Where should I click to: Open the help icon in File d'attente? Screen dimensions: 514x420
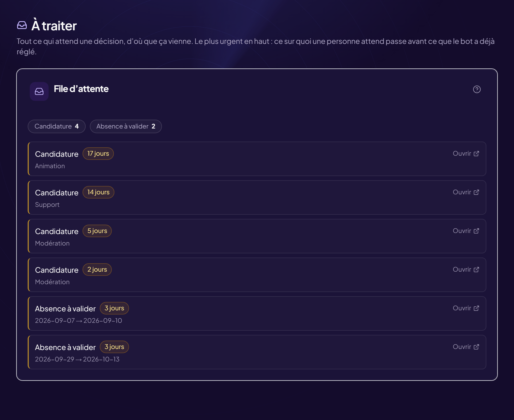477,89
